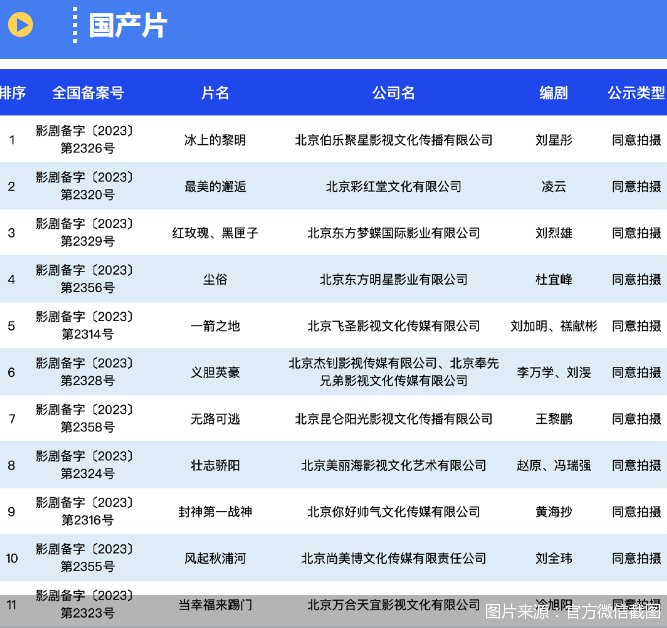The height and width of the screenshot is (628, 667).
Task: Click film title 风起秋浦河
Action: point(215,558)
